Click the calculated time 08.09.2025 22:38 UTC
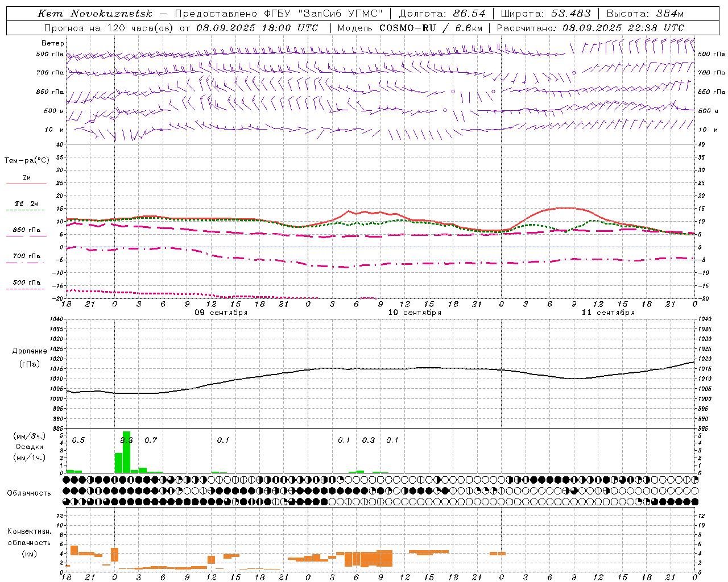728x582 pixels. [x=623, y=28]
